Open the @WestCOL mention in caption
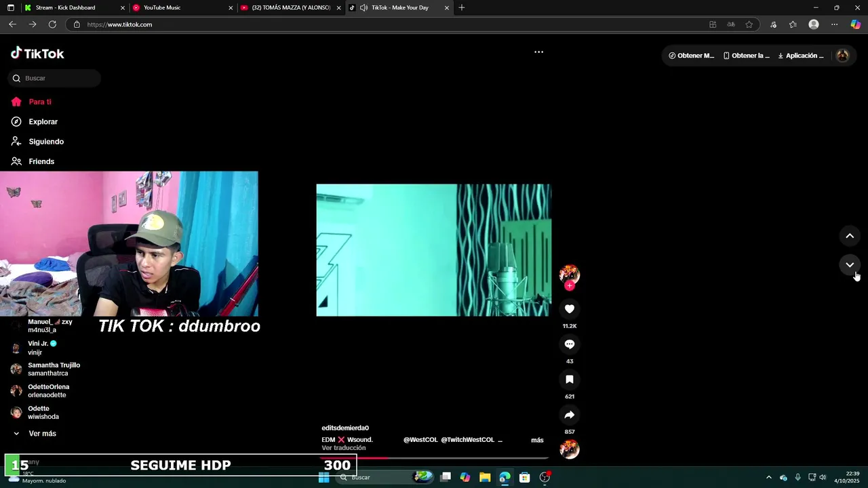The width and height of the screenshot is (868, 488). [420, 440]
